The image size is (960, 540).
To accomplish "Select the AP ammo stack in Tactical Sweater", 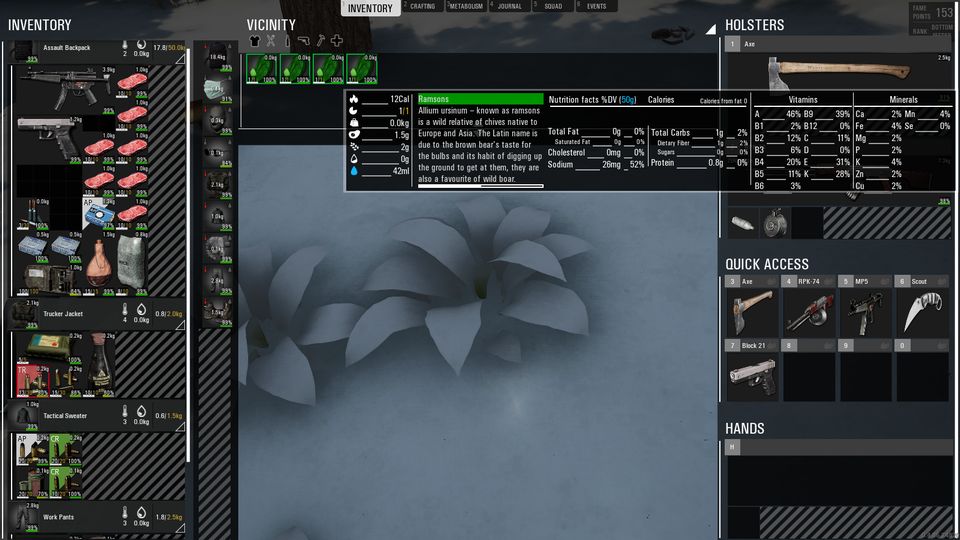I will coord(33,449).
